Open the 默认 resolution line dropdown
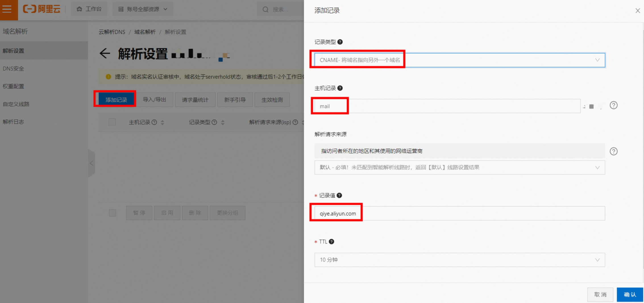Image resolution: width=644 pixels, height=303 pixels. click(597, 167)
